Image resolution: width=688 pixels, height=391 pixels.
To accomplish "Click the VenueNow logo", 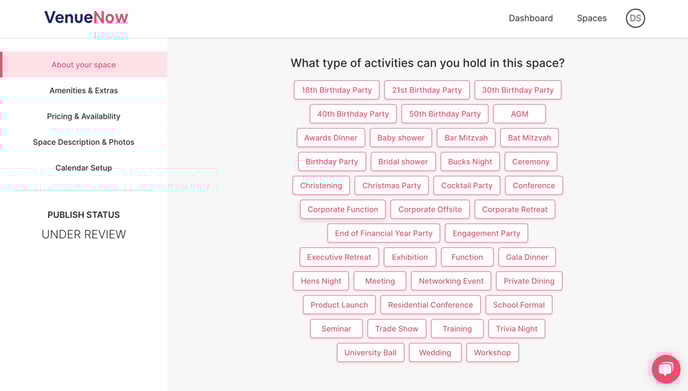I will 86,18.
